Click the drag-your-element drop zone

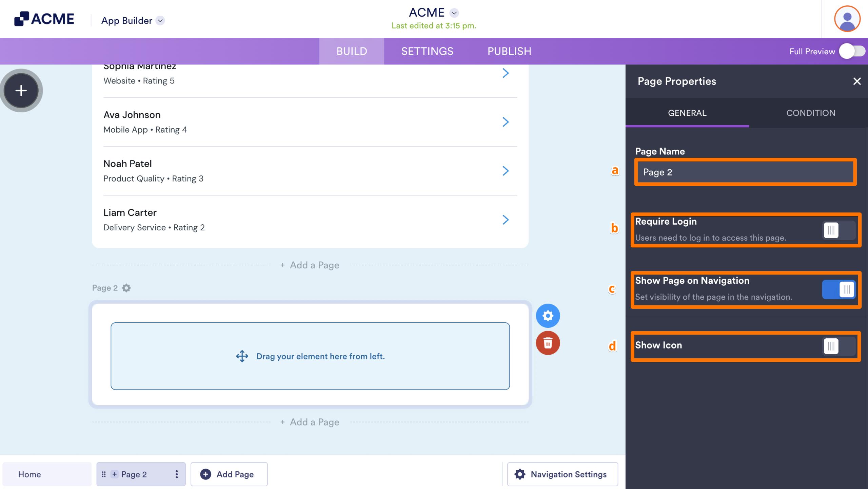(310, 356)
